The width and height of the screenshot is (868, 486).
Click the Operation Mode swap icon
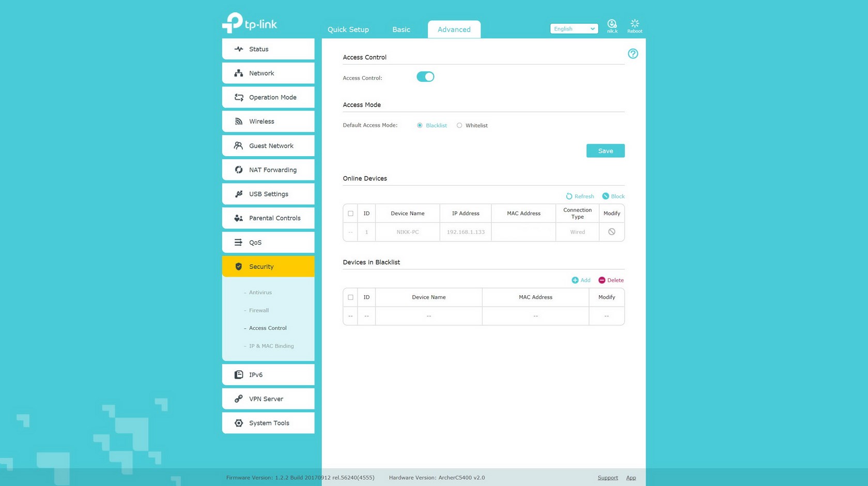pos(239,97)
